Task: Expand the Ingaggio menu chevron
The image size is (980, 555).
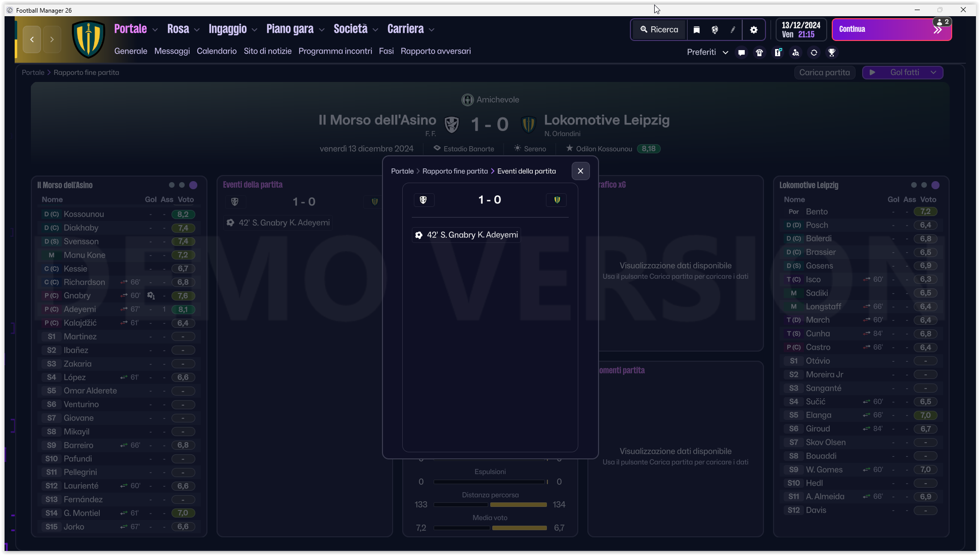Action: click(x=254, y=30)
